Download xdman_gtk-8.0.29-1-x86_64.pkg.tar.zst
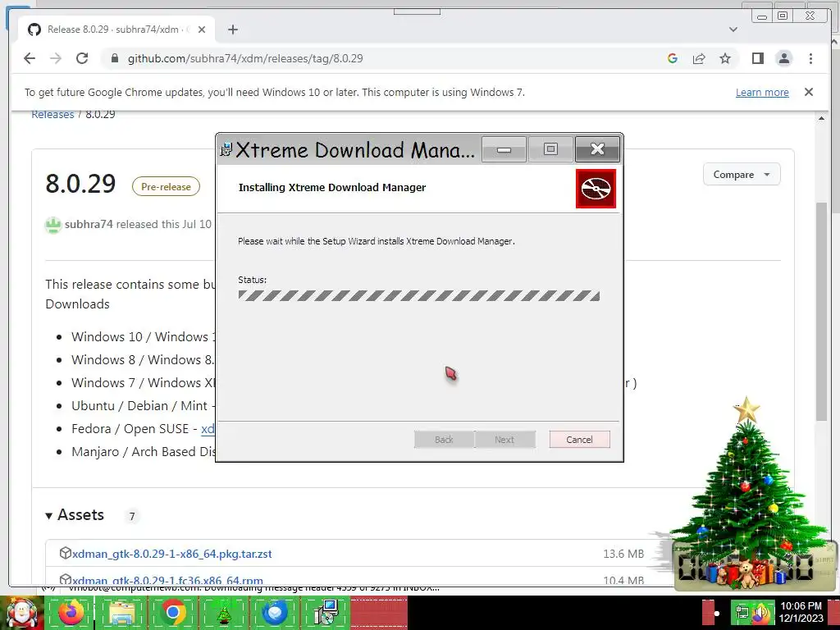Image resolution: width=840 pixels, height=630 pixels. [x=172, y=554]
